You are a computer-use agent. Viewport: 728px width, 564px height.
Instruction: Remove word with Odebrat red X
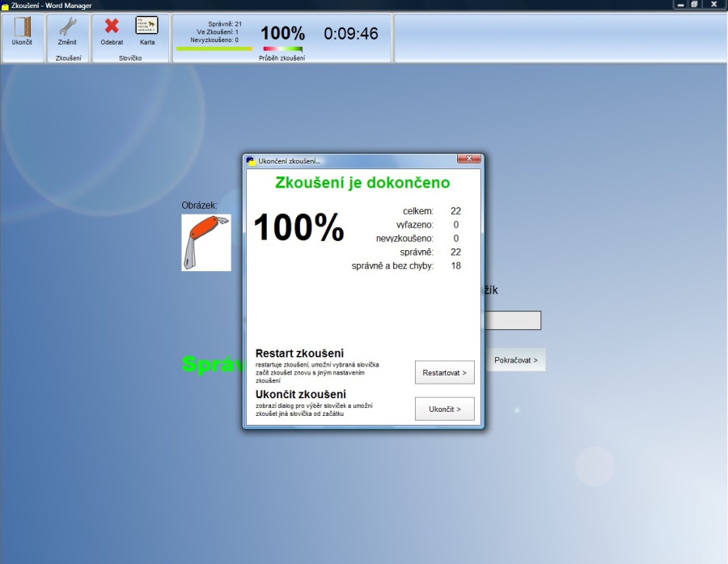coord(112,31)
